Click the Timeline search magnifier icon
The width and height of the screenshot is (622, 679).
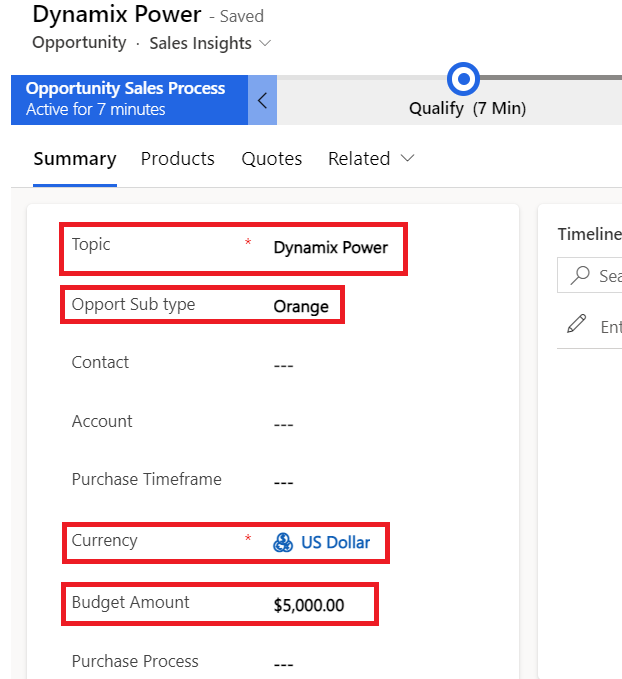580,275
